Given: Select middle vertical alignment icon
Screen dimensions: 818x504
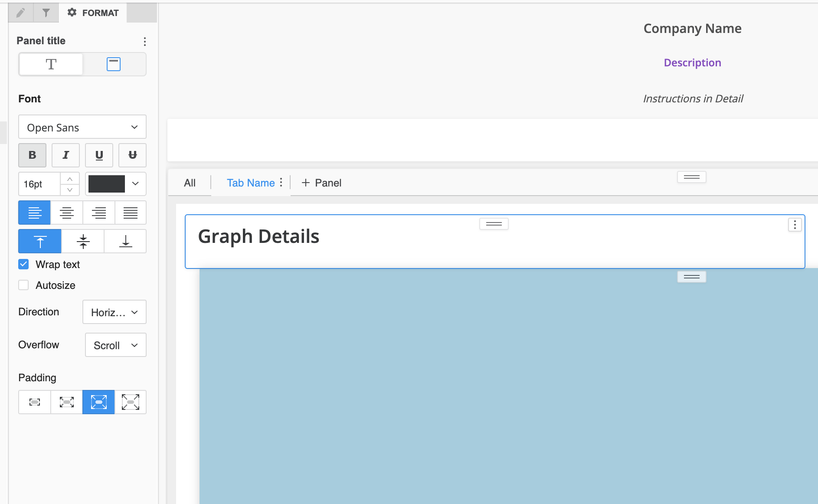Looking at the screenshot, I should [x=82, y=241].
